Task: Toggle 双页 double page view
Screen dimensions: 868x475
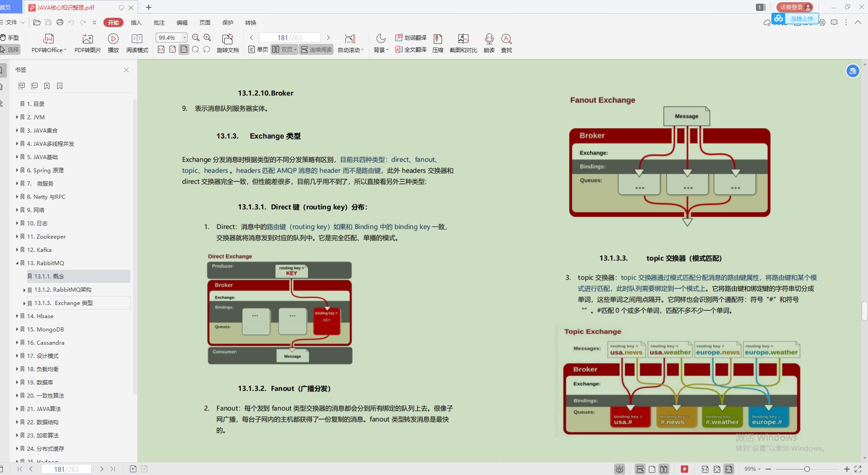Action: [x=284, y=49]
